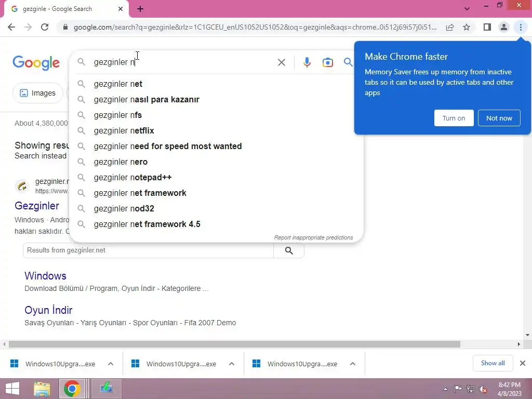This screenshot has width=532, height=399.
Task: Close the downloads bar
Action: 523,363
